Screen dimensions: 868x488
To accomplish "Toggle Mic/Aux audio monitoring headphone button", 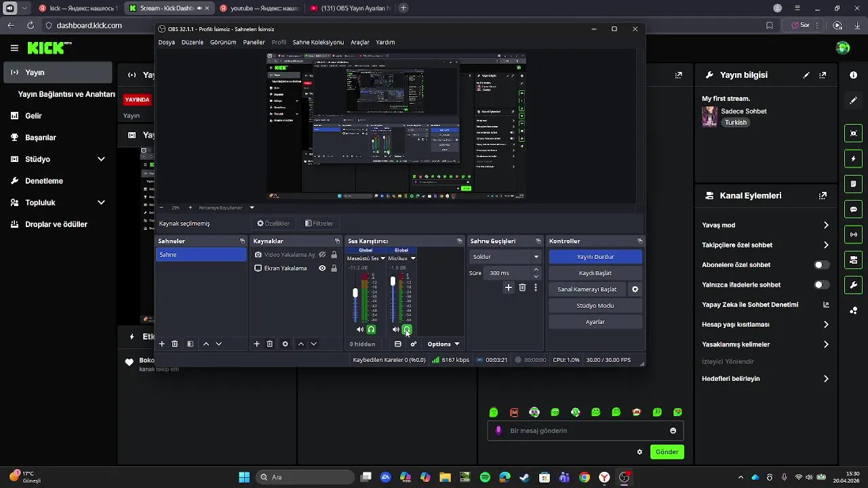I will [x=407, y=329].
